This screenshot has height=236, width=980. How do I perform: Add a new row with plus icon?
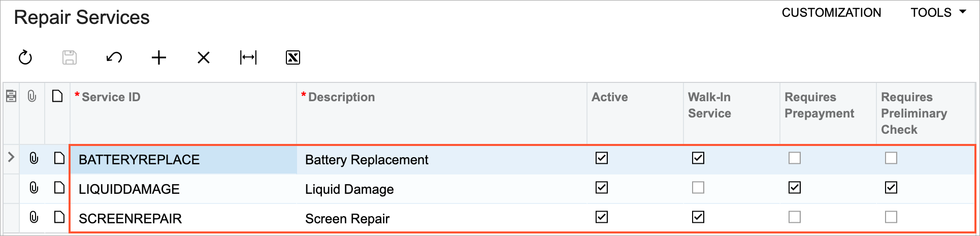click(x=159, y=57)
